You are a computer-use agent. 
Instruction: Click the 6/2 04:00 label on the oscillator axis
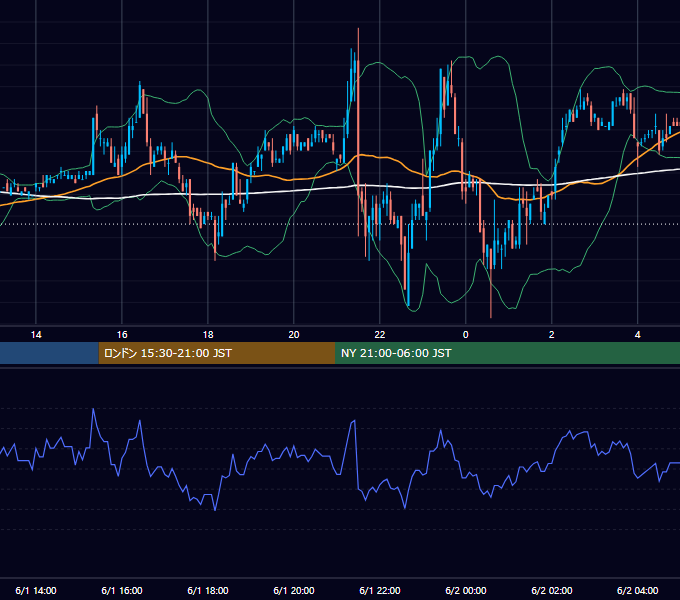point(637,590)
